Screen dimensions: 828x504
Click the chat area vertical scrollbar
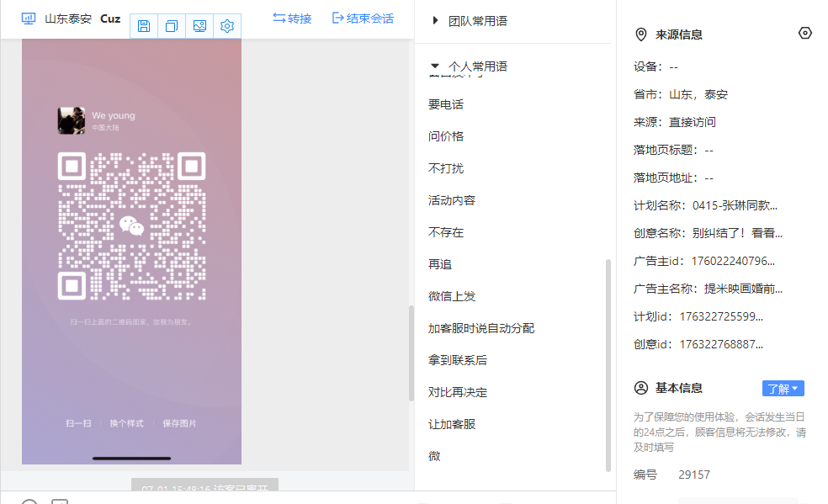[411, 353]
